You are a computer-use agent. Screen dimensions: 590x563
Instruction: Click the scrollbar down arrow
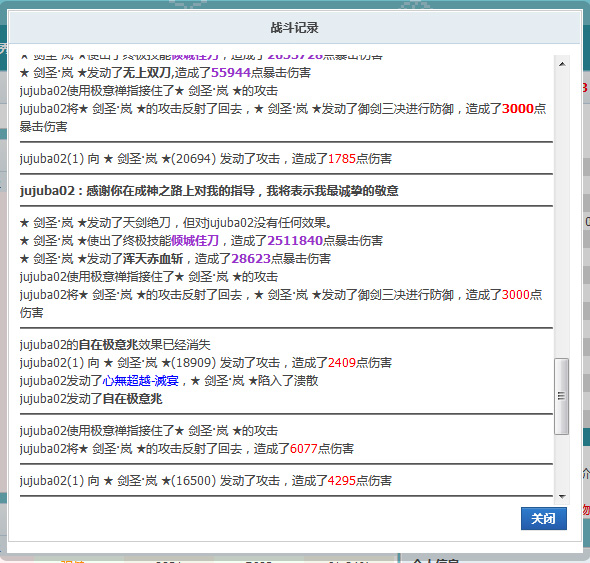562,496
